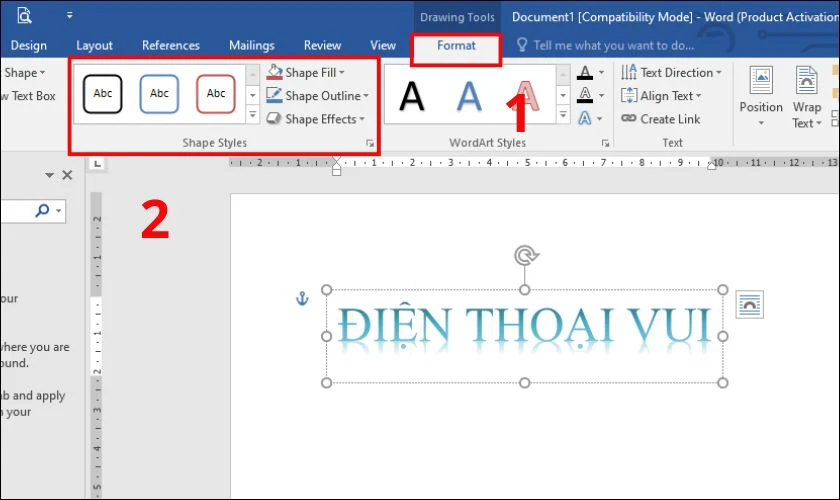Open the Text Effects dropdown arrow
The width and height of the screenshot is (840, 500).
pyautogui.click(x=599, y=119)
